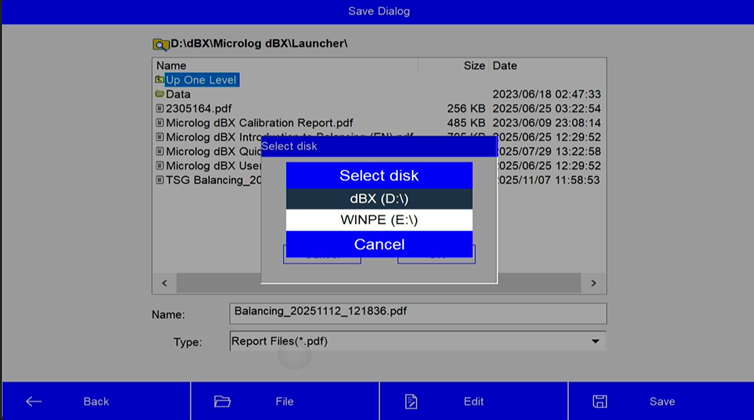
Task: Click the horizontal scrollbar left arrow
Action: (x=165, y=284)
